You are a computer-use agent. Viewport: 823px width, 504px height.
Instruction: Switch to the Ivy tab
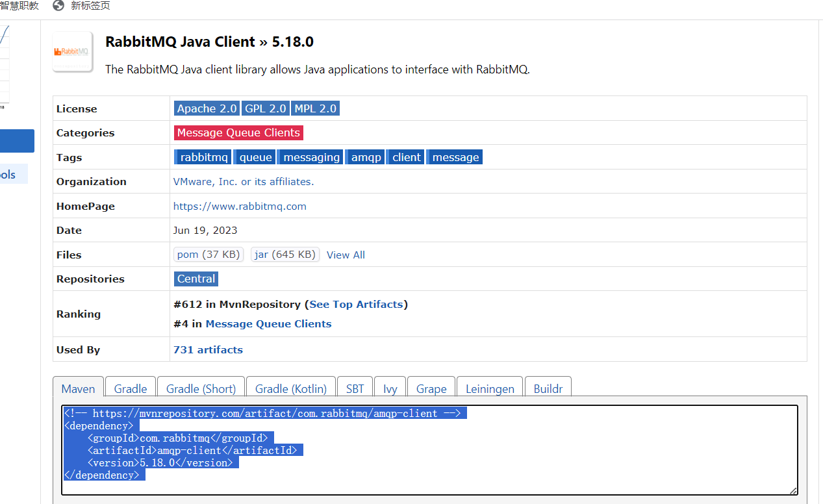[x=390, y=388]
